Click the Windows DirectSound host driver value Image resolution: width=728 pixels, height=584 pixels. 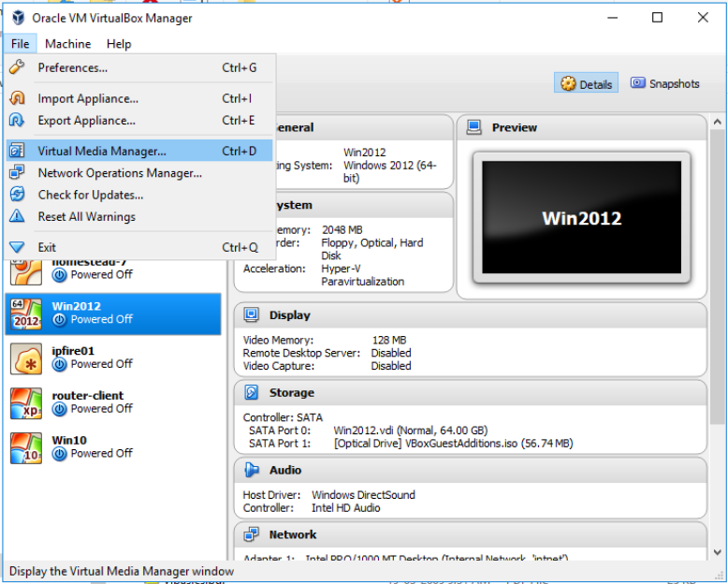click(363, 495)
